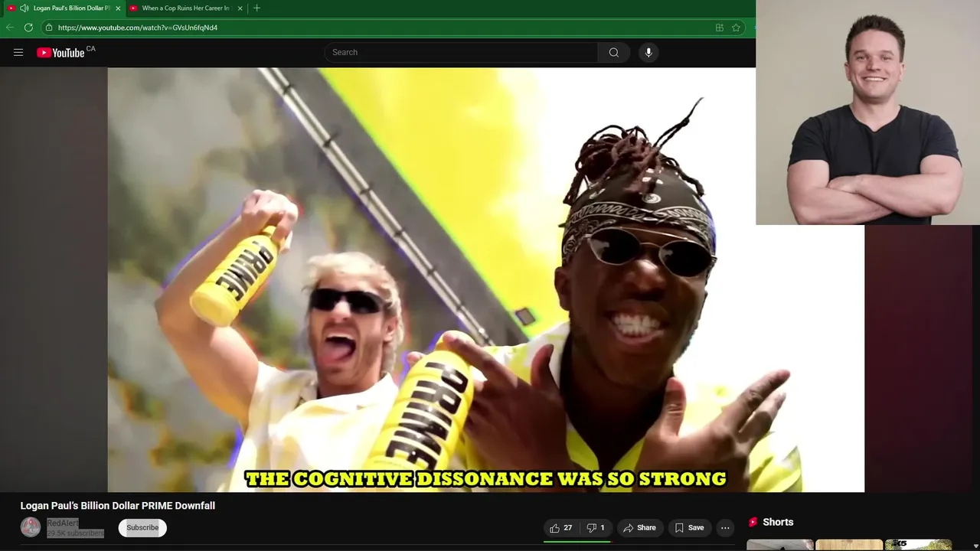Close the Logan Paul's Billion Dollar tab
This screenshot has width=980, height=551.
pyautogui.click(x=117, y=8)
